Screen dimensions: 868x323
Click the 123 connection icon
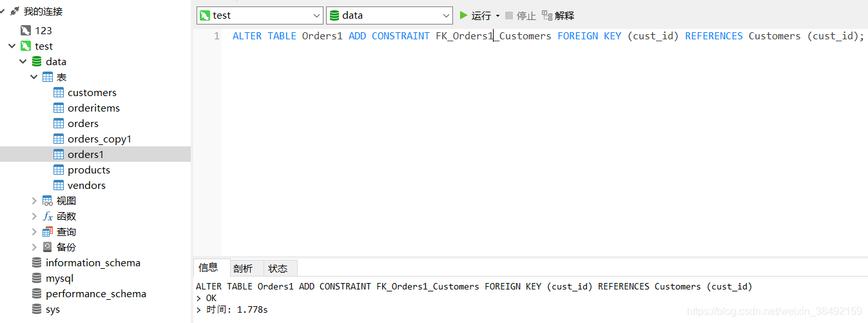(x=26, y=30)
